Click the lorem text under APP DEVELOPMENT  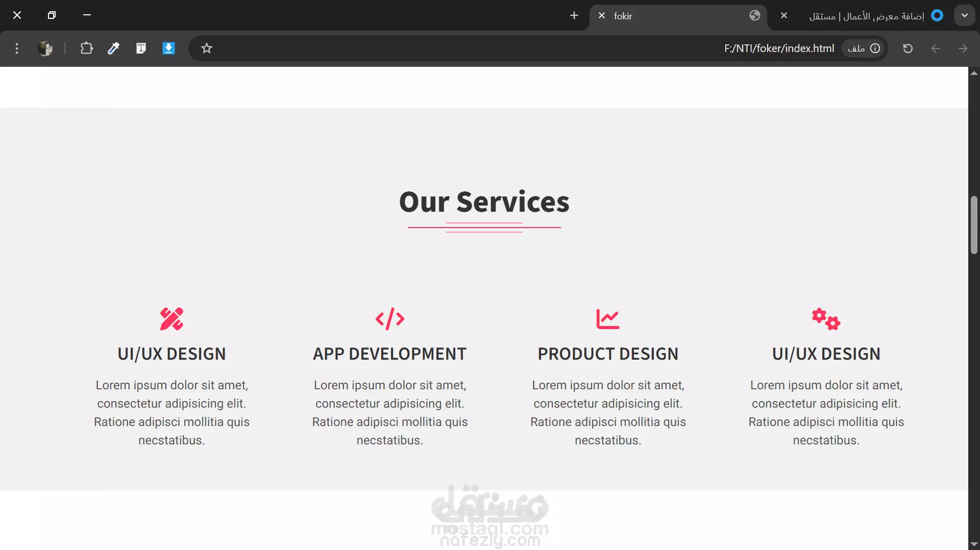tap(390, 413)
